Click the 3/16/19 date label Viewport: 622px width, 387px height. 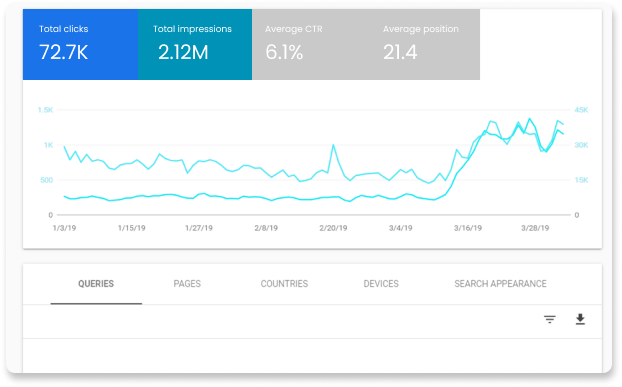coord(468,228)
